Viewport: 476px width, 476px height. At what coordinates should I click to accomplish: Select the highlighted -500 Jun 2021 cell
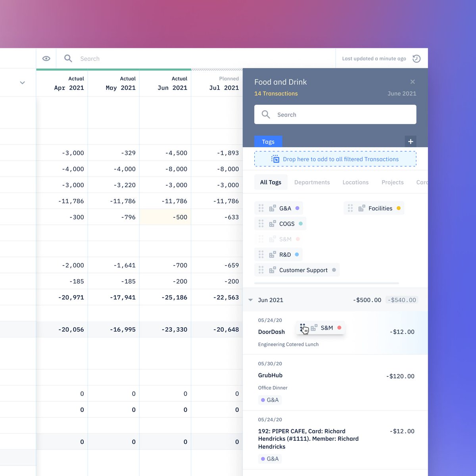(165, 217)
